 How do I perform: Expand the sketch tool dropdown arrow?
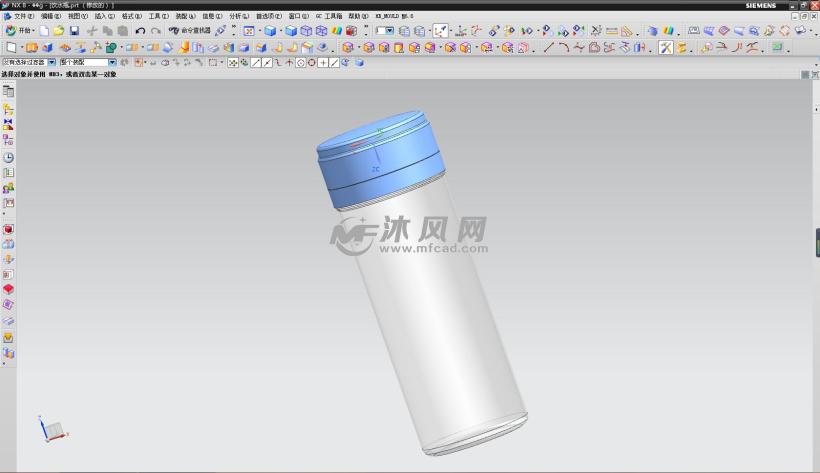22,48
